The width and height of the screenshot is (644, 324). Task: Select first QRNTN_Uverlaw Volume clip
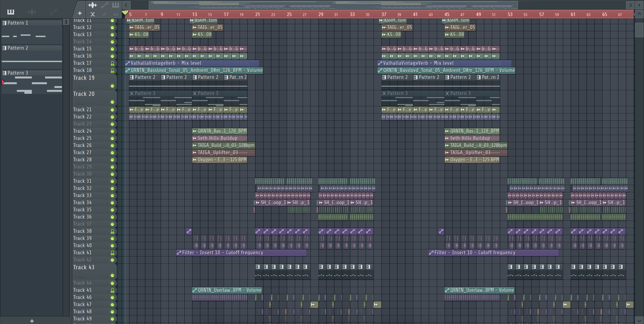click(x=227, y=290)
